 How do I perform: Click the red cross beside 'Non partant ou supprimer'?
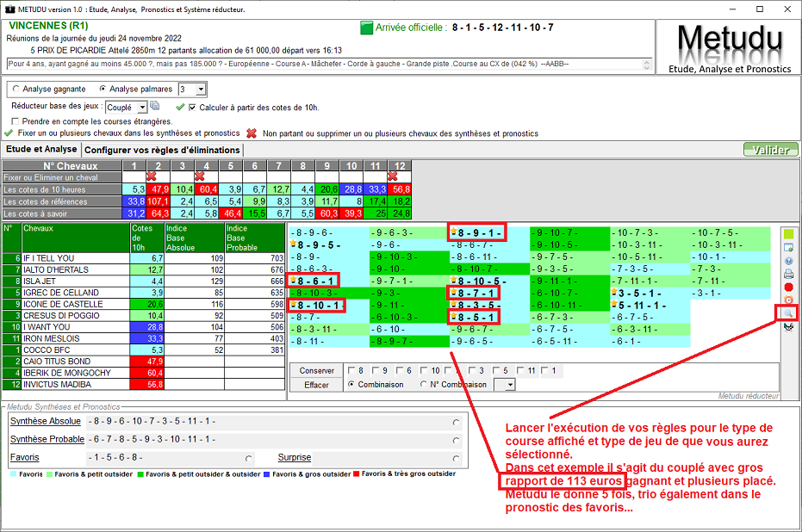pyautogui.click(x=252, y=133)
